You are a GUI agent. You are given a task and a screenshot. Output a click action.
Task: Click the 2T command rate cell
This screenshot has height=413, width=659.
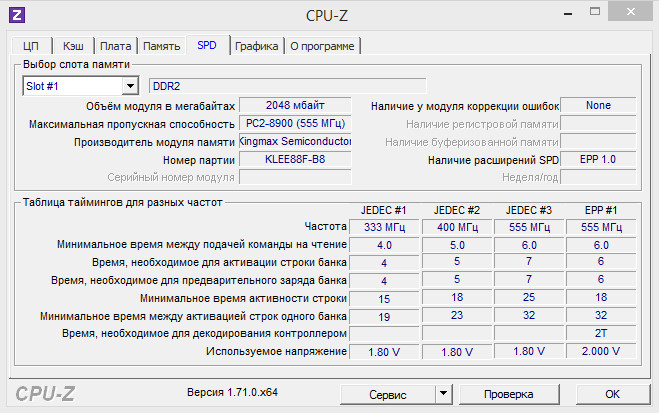[x=601, y=333]
